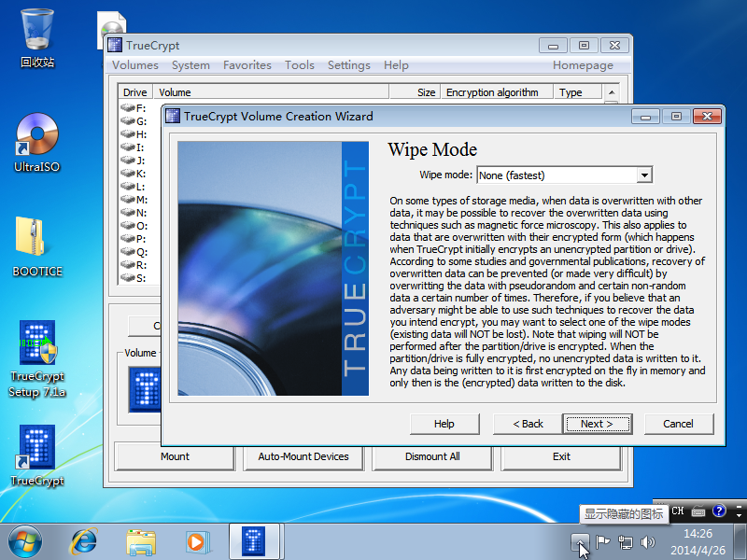
Task: Select drive F: in the TrueCrypt list
Action: pos(134,108)
